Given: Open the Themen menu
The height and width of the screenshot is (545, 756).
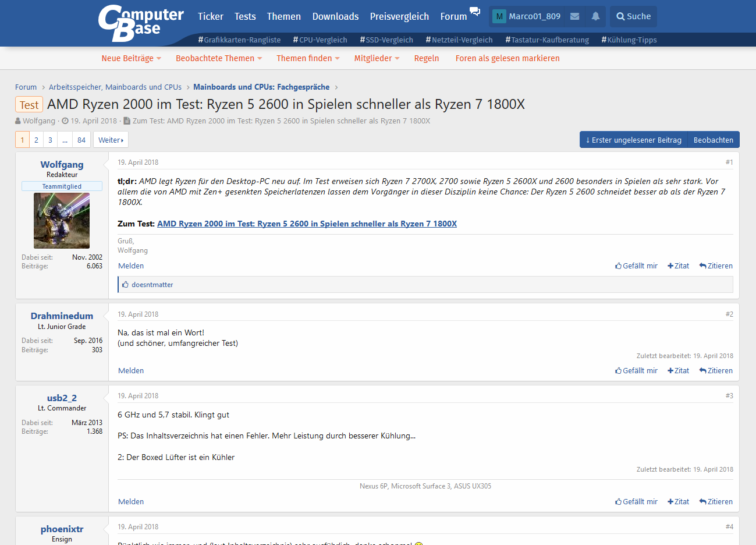Looking at the screenshot, I should tap(284, 16).
